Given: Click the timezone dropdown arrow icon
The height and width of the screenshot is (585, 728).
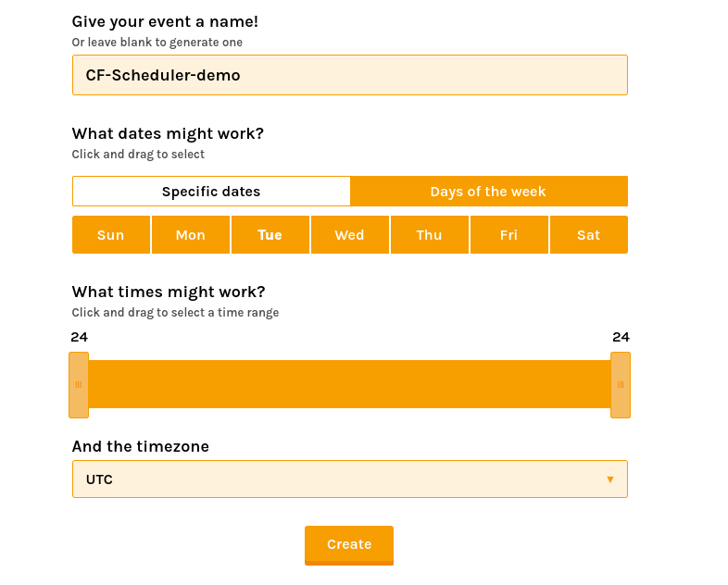Looking at the screenshot, I should pyautogui.click(x=609, y=479).
